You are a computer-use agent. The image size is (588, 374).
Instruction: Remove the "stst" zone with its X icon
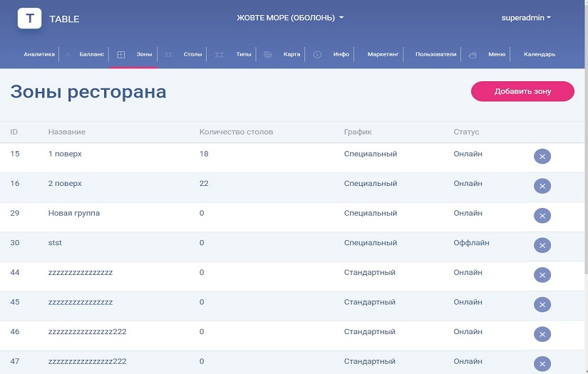pyautogui.click(x=542, y=245)
